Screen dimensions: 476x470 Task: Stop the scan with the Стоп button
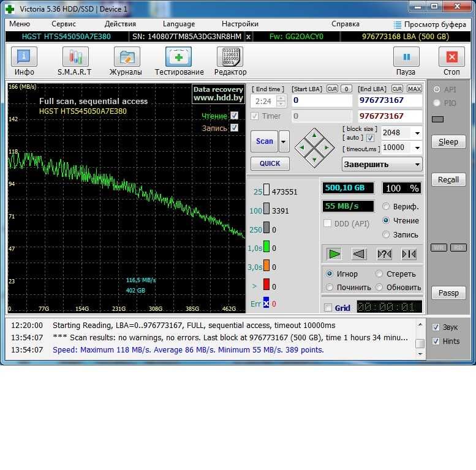tap(451, 57)
